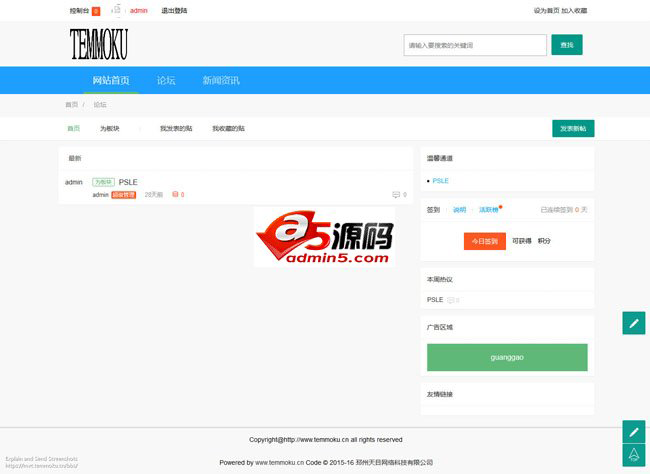650x474 pixels.
Task: Click the red view-count icon in post row
Action: [x=175, y=194]
